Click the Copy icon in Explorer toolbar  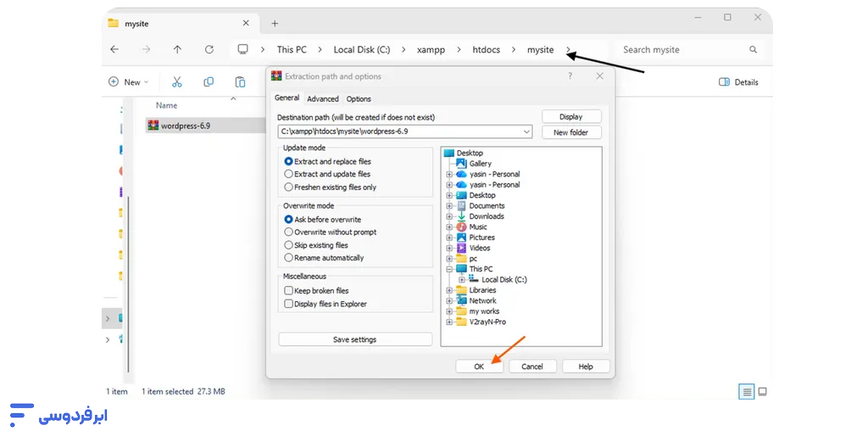(x=209, y=82)
